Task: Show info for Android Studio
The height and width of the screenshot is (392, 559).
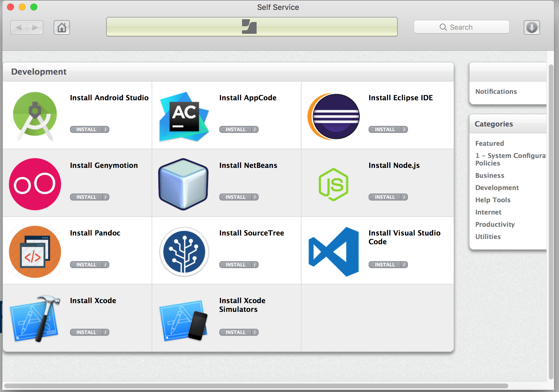Action: tap(106, 129)
